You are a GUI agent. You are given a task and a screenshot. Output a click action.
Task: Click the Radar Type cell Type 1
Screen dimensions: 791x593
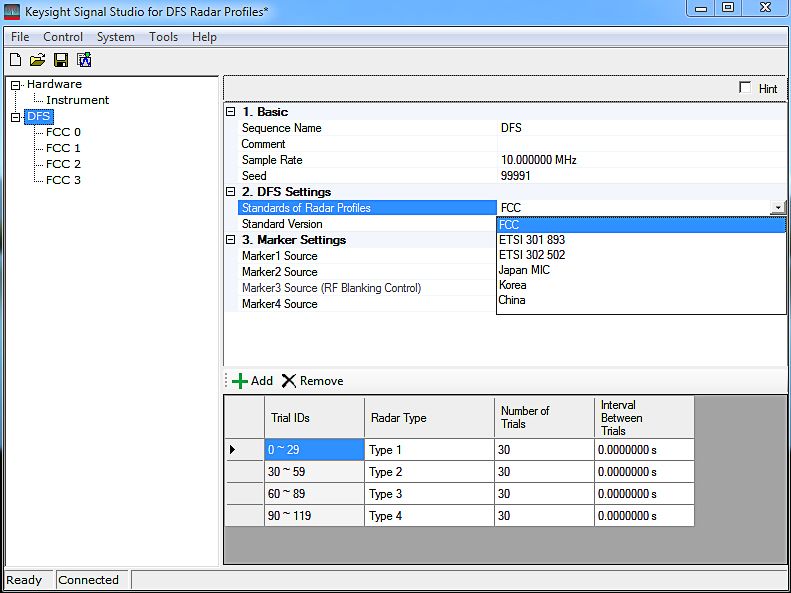[429, 449]
